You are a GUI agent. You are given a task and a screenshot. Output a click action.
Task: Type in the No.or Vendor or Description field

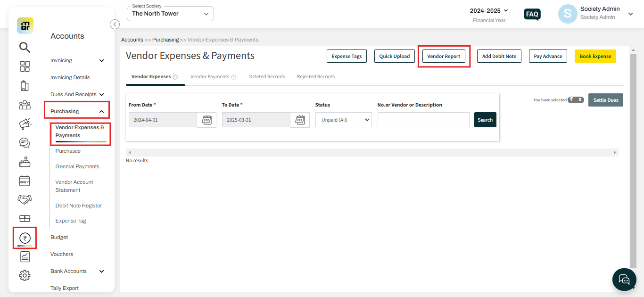pyautogui.click(x=423, y=120)
